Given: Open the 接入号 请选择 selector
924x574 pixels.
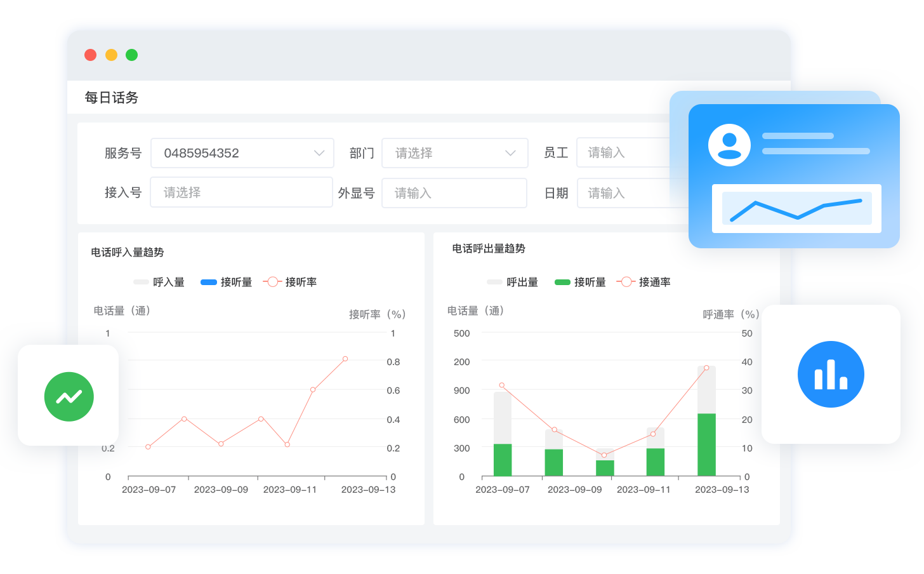Looking at the screenshot, I should coord(241,192).
